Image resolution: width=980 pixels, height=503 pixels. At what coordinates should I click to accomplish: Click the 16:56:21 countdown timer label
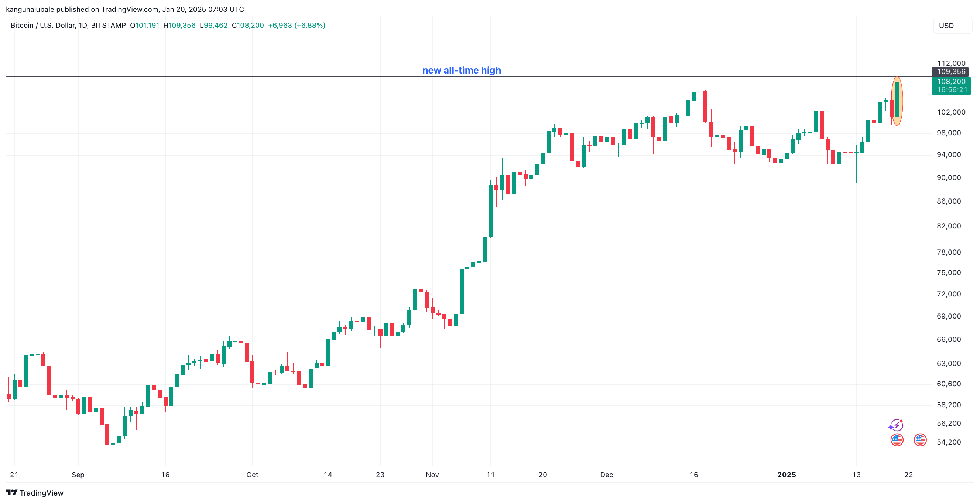click(x=952, y=90)
